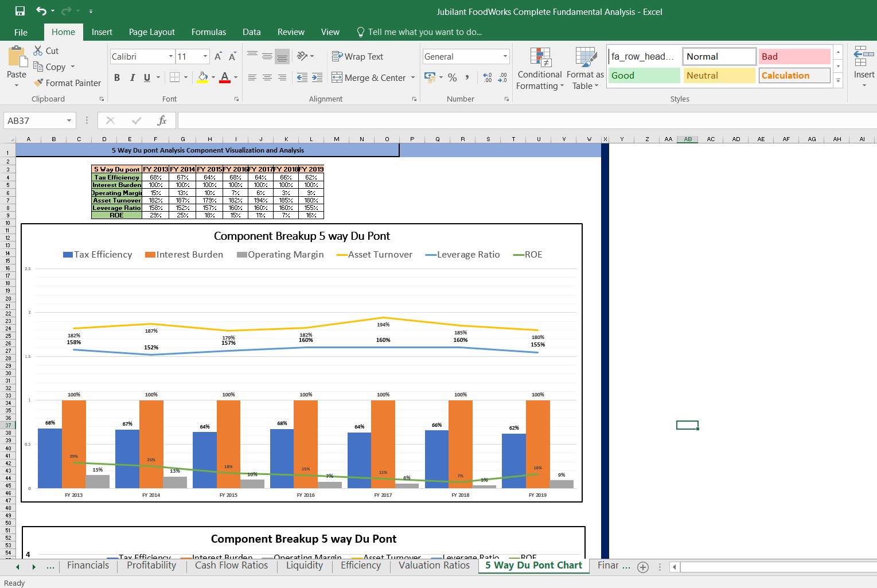
Task: Open the Profitability sheet tab
Action: tap(151, 566)
